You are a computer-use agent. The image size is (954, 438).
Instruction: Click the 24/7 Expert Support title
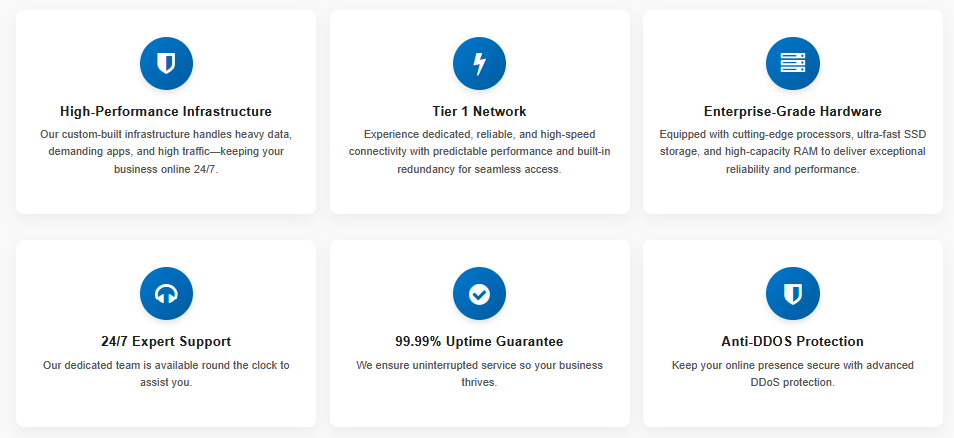click(166, 341)
